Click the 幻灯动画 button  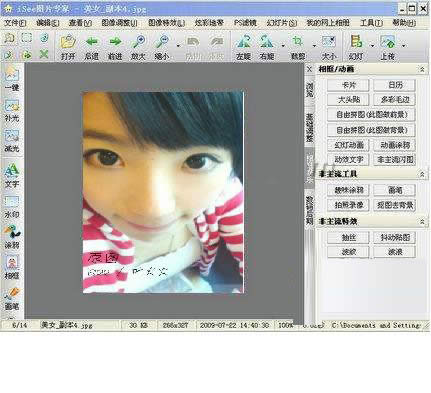pos(348,145)
